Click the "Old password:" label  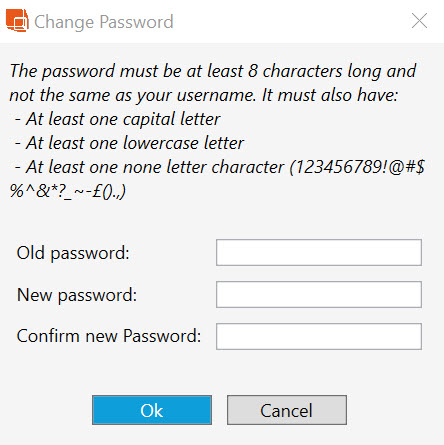(73, 253)
